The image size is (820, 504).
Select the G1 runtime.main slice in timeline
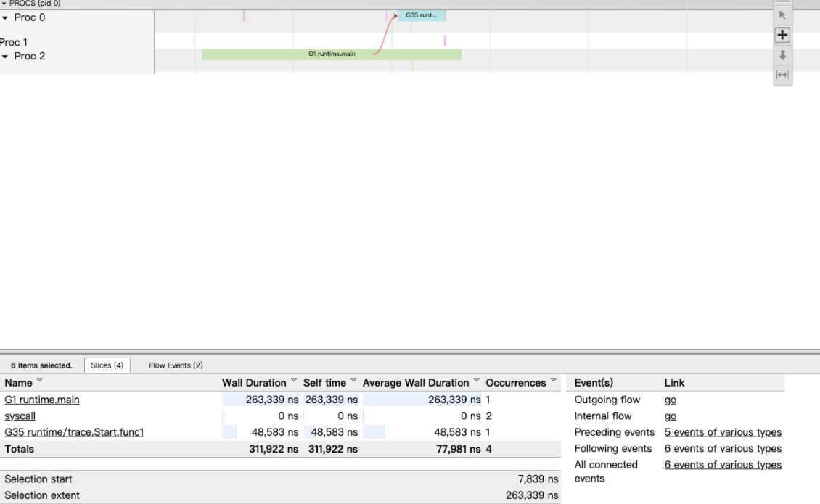click(x=332, y=53)
